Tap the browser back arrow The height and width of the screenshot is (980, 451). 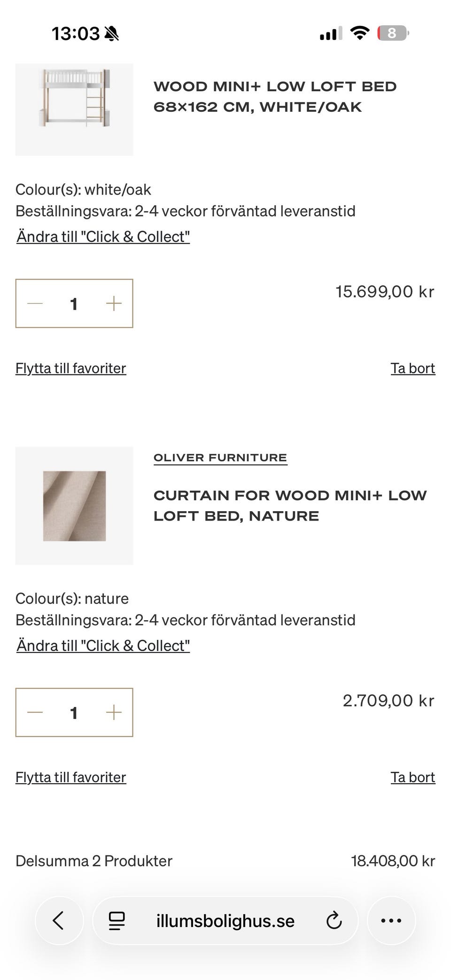pyautogui.click(x=59, y=920)
